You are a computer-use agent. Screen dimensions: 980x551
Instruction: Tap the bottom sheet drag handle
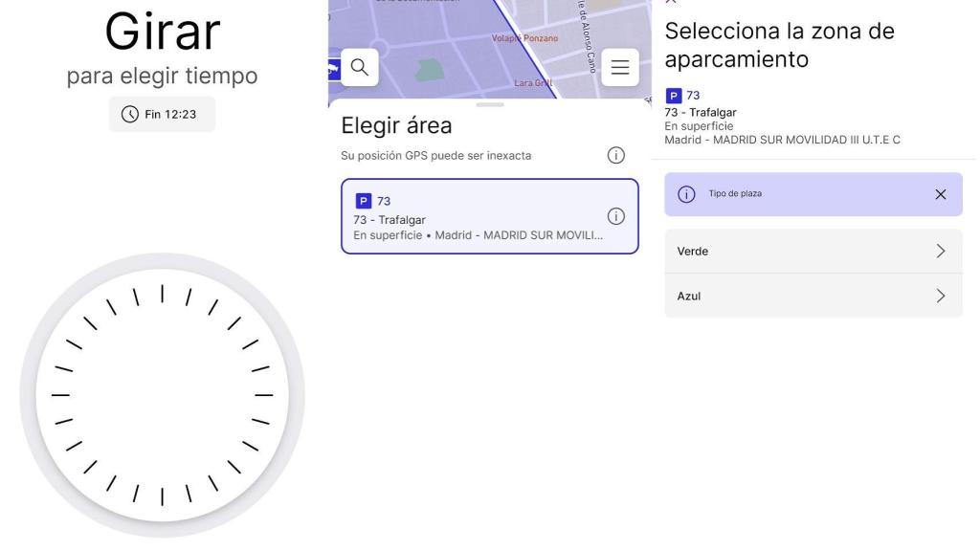click(489, 104)
